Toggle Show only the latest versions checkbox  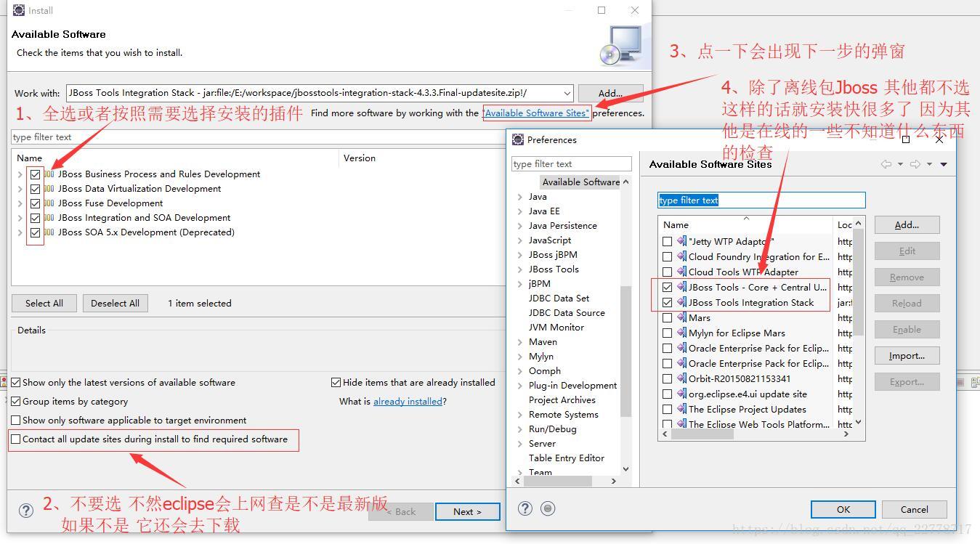pyautogui.click(x=16, y=382)
